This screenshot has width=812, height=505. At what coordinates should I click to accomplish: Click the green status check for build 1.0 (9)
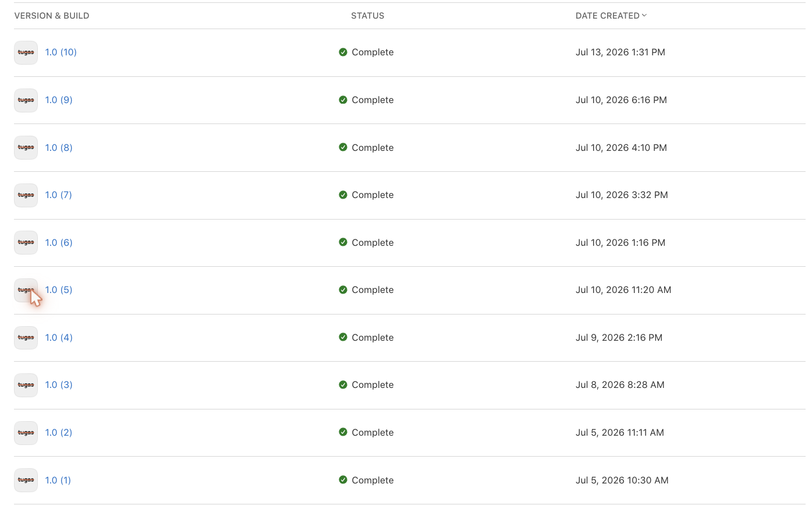point(343,100)
